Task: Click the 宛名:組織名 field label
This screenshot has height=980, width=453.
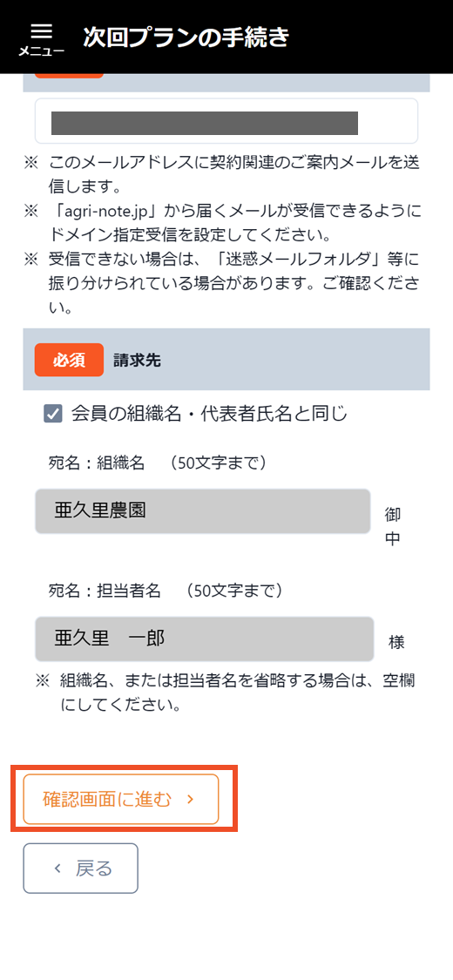Action: [x=97, y=463]
